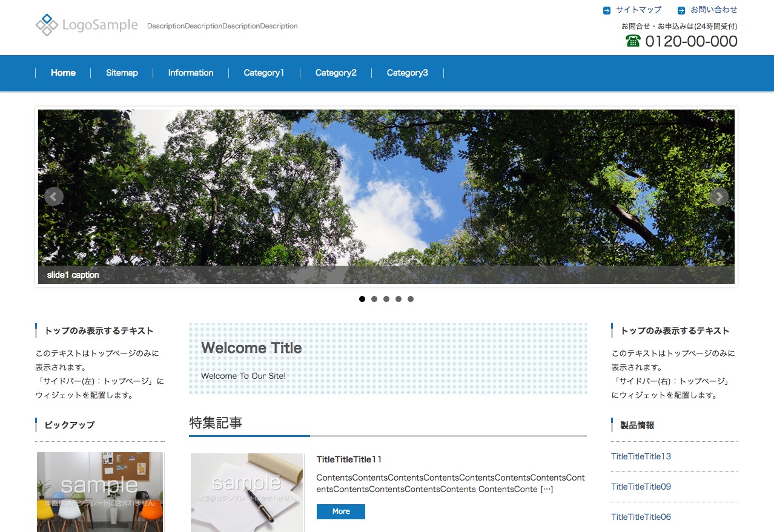774x532 pixels.
Task: Click the slide1 caption bar
Action: pos(386,275)
